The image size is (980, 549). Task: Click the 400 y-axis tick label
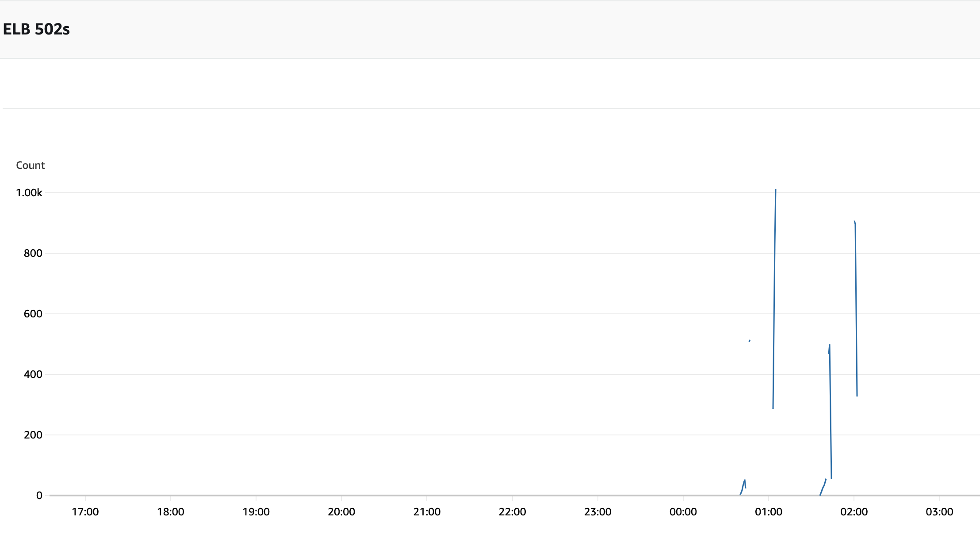point(33,374)
